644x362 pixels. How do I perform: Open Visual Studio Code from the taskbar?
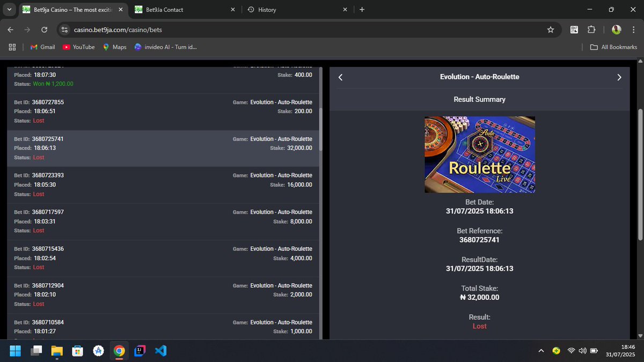coord(160,351)
